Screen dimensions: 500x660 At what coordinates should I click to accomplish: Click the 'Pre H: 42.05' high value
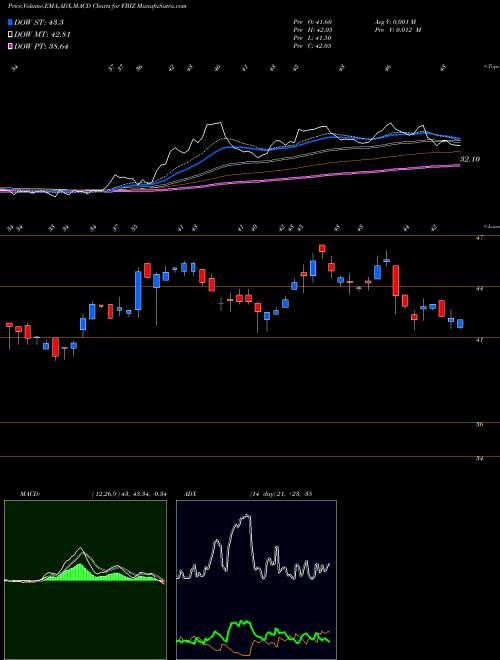click(x=313, y=29)
